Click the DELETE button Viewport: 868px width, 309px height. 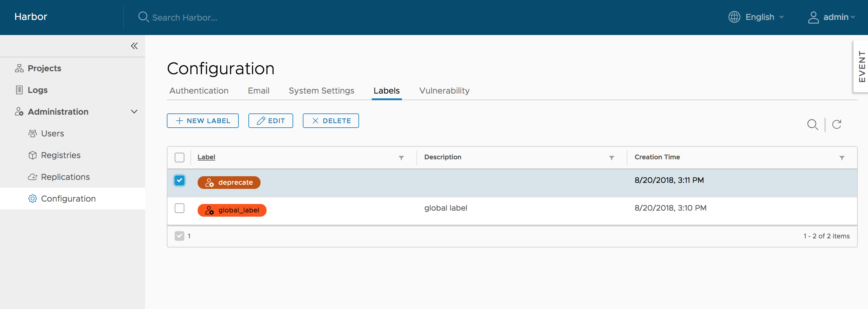331,120
